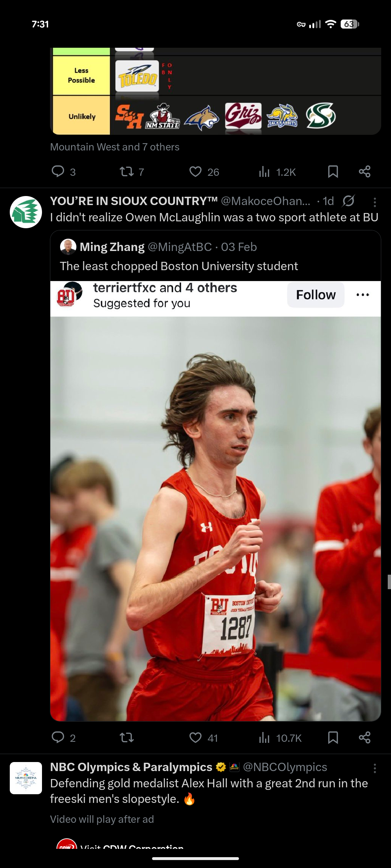Screen dimensions: 391x868
Task: Retweet the Mountain West tier list post
Action: coord(132,172)
